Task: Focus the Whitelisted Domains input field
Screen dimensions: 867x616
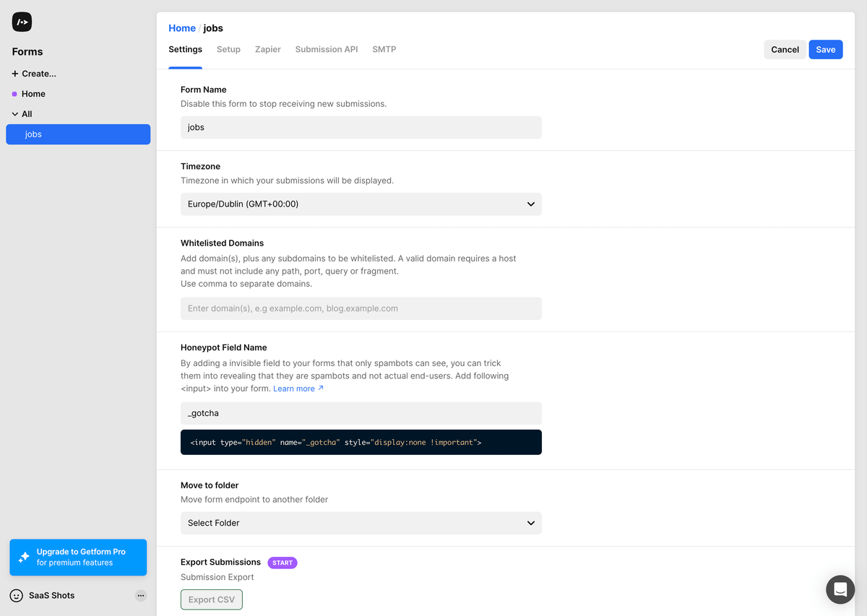Action: (x=361, y=308)
